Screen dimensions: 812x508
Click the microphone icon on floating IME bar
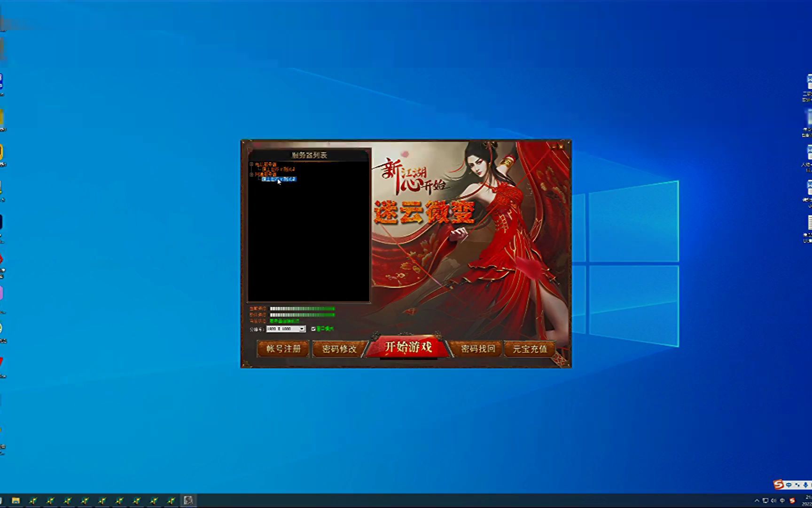(x=806, y=485)
